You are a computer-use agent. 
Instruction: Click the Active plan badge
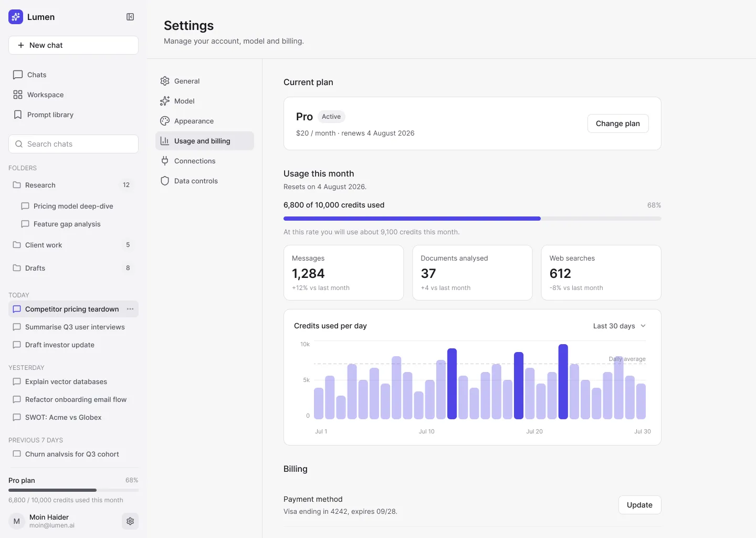pyautogui.click(x=331, y=117)
